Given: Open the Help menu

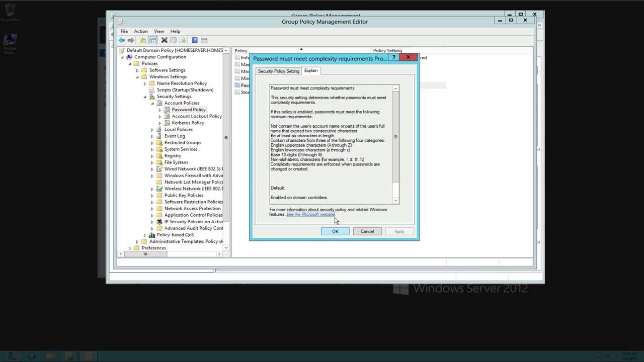Looking at the screenshot, I should (175, 31).
